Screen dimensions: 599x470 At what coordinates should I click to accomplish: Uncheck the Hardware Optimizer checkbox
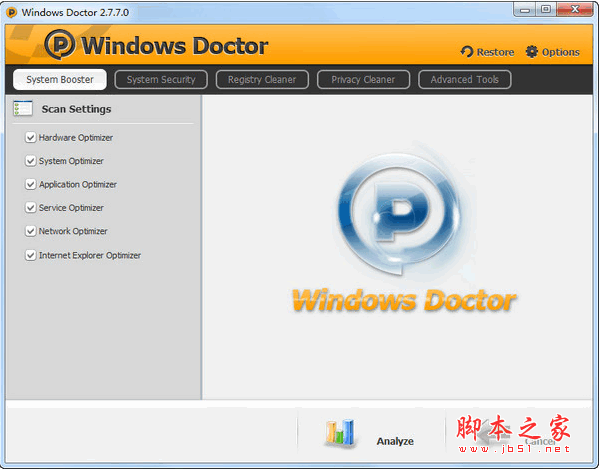click(x=31, y=137)
